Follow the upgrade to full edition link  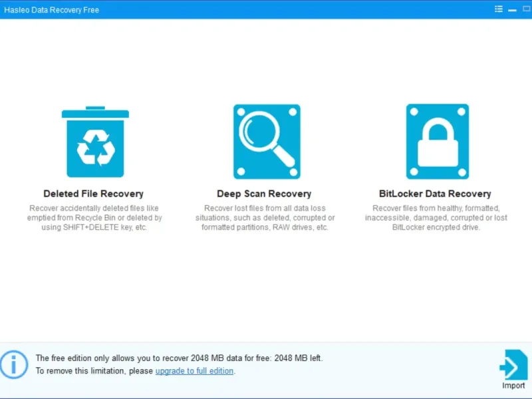[x=194, y=371]
